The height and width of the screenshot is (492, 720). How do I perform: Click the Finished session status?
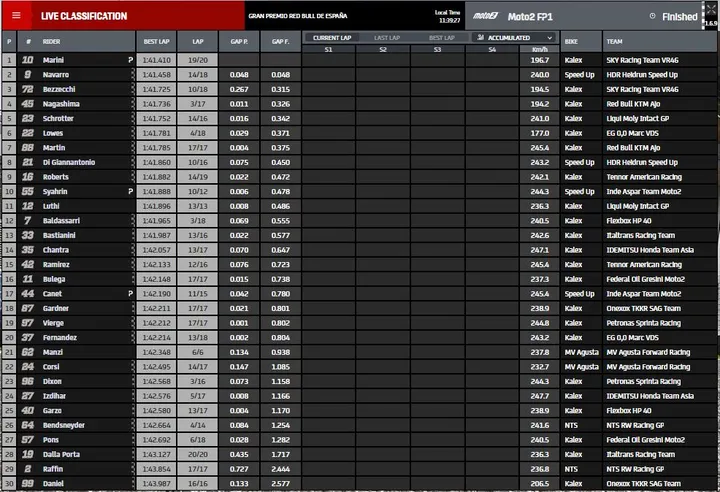(x=680, y=17)
